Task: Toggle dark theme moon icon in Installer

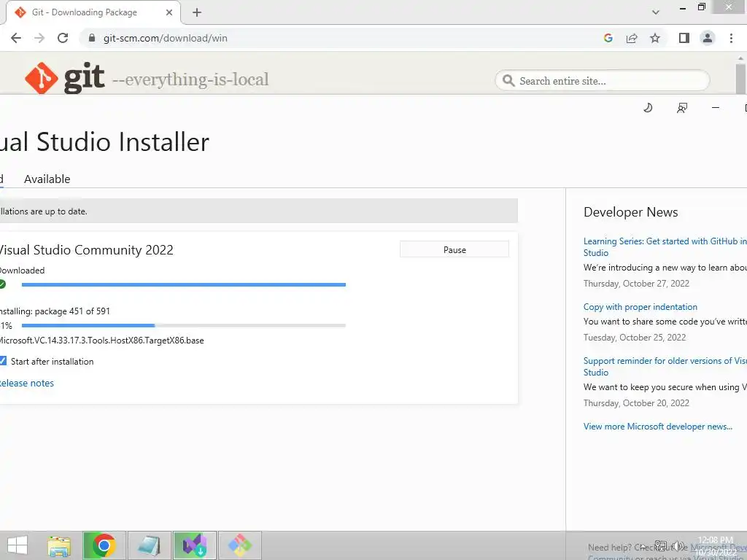Action: (x=648, y=108)
